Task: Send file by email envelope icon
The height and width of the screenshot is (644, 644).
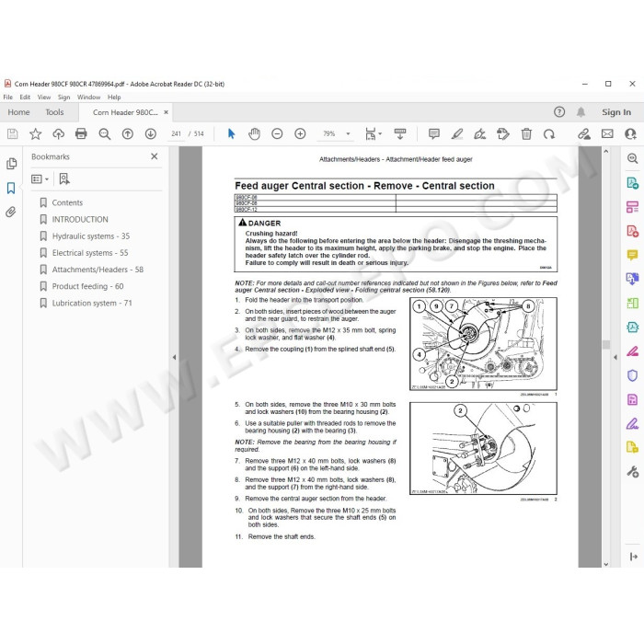Action: 607,133
